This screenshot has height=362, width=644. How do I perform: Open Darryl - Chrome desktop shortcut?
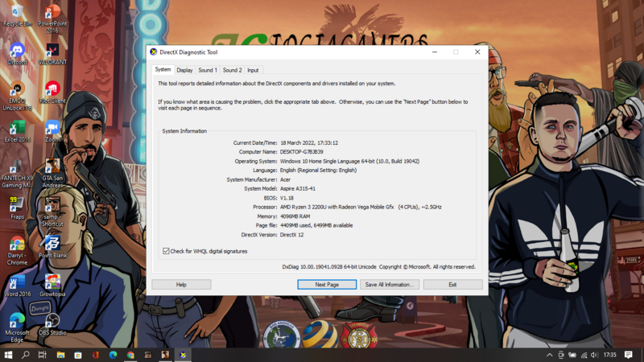pyautogui.click(x=17, y=251)
